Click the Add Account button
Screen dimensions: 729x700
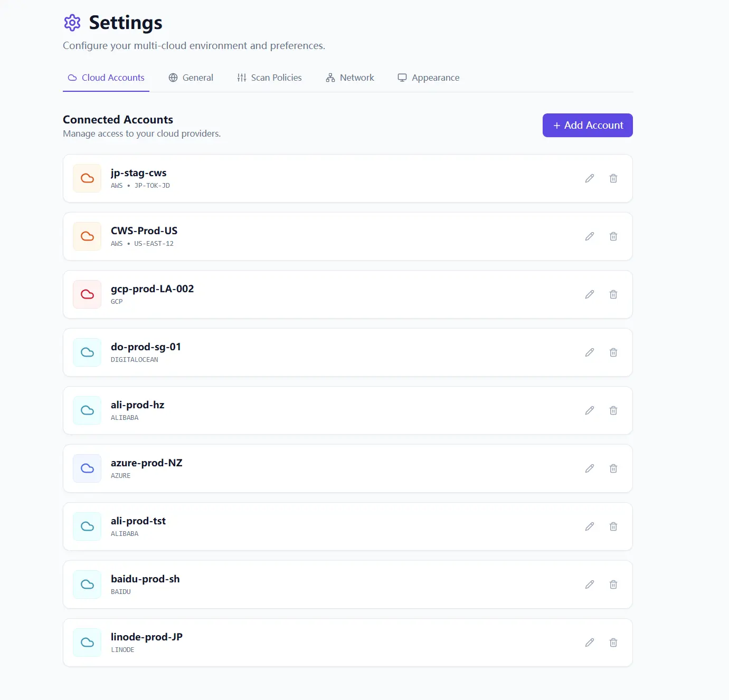[588, 126]
